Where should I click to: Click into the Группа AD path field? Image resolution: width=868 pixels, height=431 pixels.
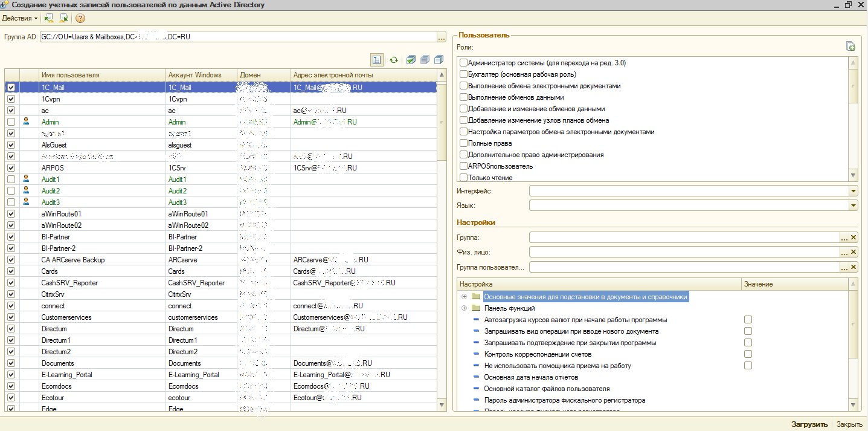click(238, 37)
